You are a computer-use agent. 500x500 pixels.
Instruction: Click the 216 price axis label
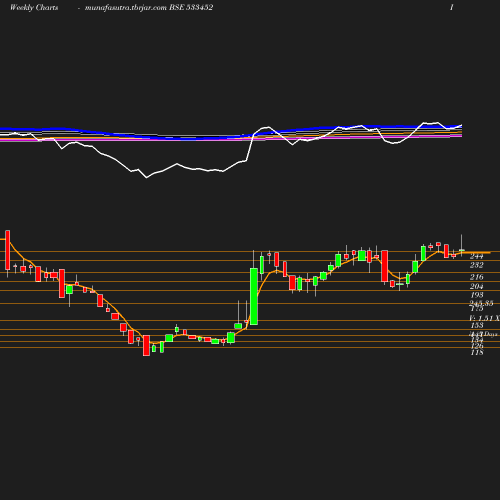click(476, 277)
